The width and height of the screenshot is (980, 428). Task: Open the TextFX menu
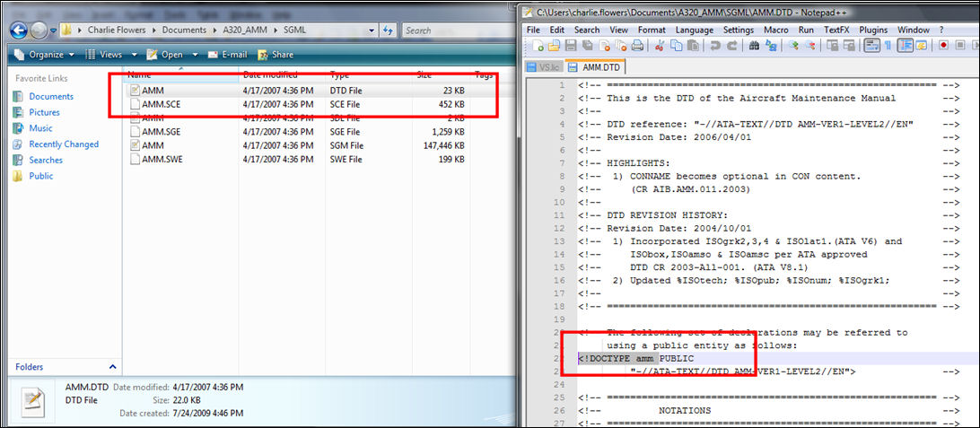[837, 30]
